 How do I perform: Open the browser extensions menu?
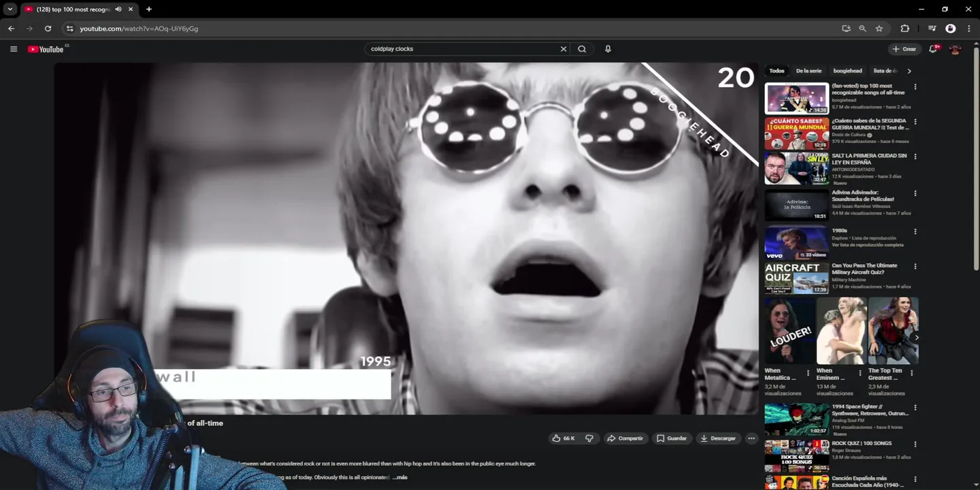904,29
